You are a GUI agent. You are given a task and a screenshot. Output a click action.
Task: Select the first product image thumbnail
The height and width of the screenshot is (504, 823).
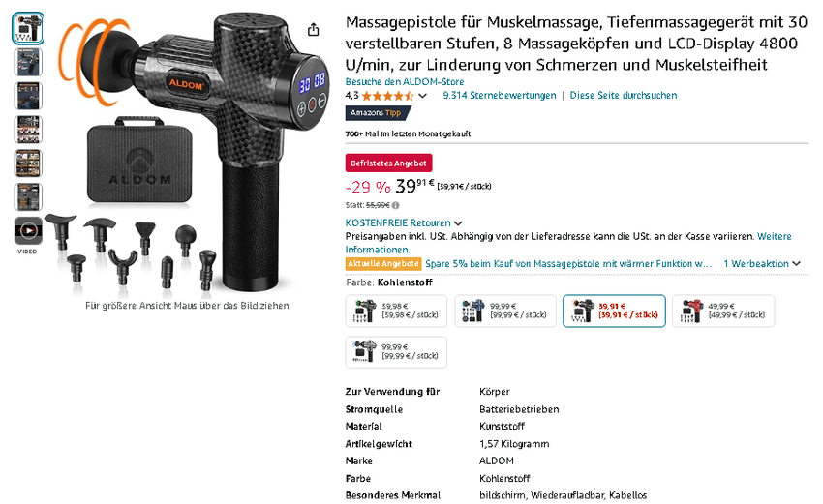pyautogui.click(x=28, y=28)
